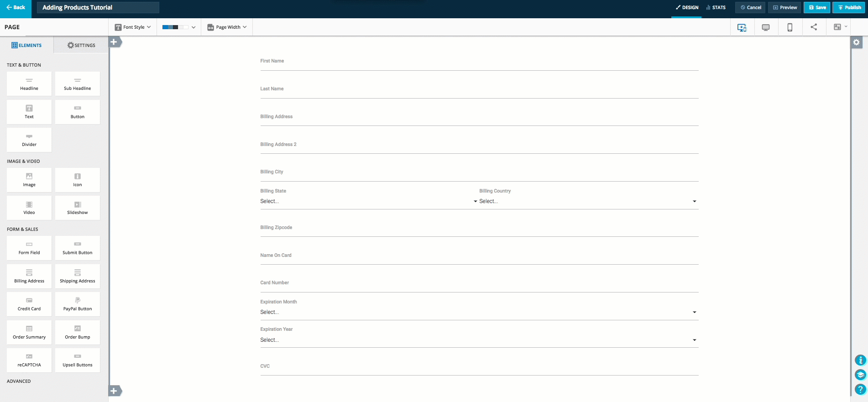The image size is (868, 402).
Task: Go Back to previous screen
Action: (16, 8)
